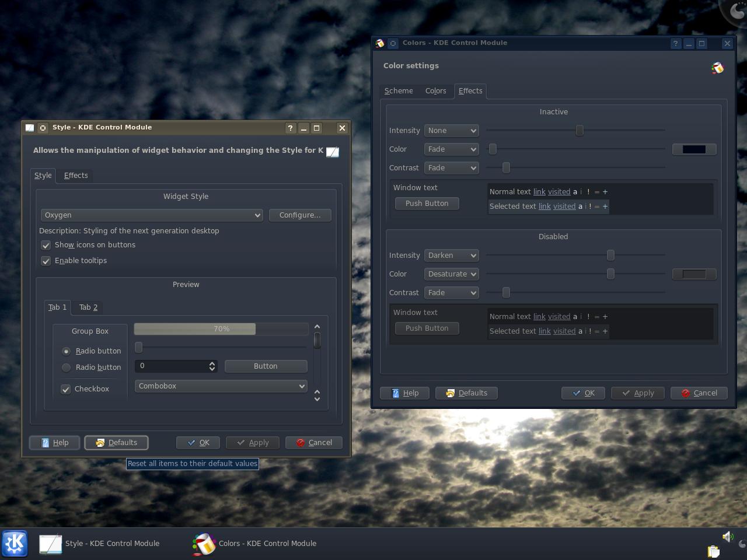Image resolution: width=747 pixels, height=560 pixels.
Task: Click the pin button in Style title bar
Action: (x=43, y=128)
